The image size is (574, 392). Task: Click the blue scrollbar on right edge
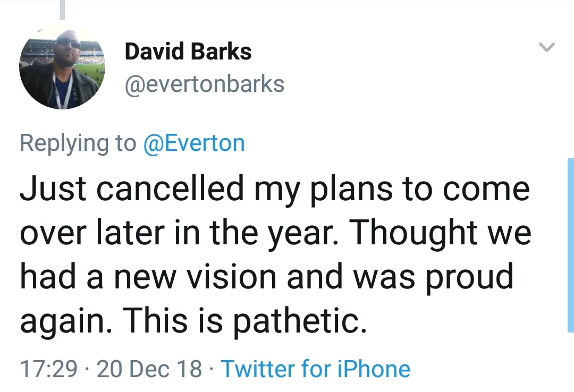tap(570, 244)
